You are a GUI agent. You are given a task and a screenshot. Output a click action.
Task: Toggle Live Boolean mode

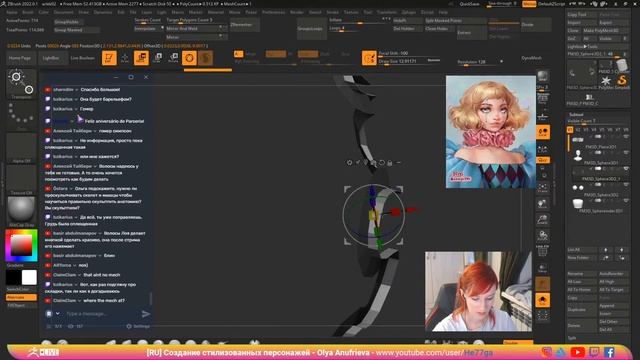tap(82, 58)
